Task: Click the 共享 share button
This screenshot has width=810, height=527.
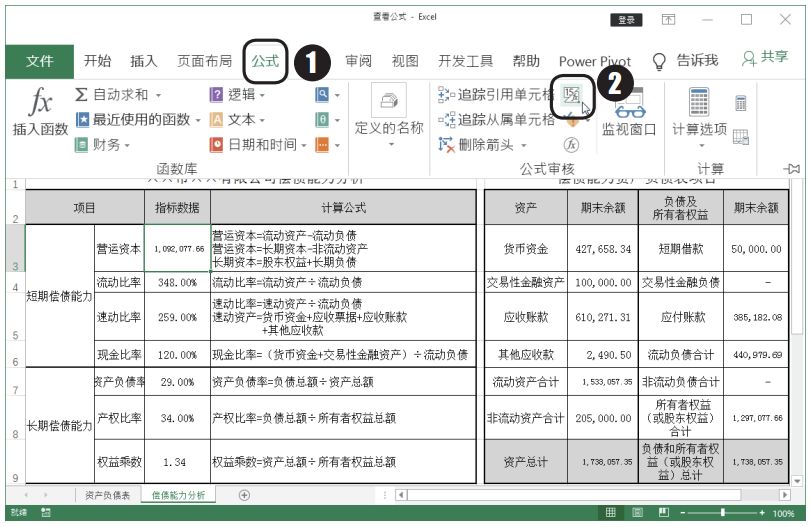Action: pyautogui.click(x=765, y=57)
